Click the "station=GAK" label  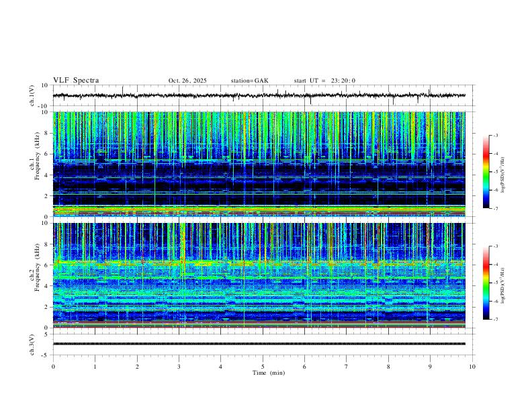[250, 81]
